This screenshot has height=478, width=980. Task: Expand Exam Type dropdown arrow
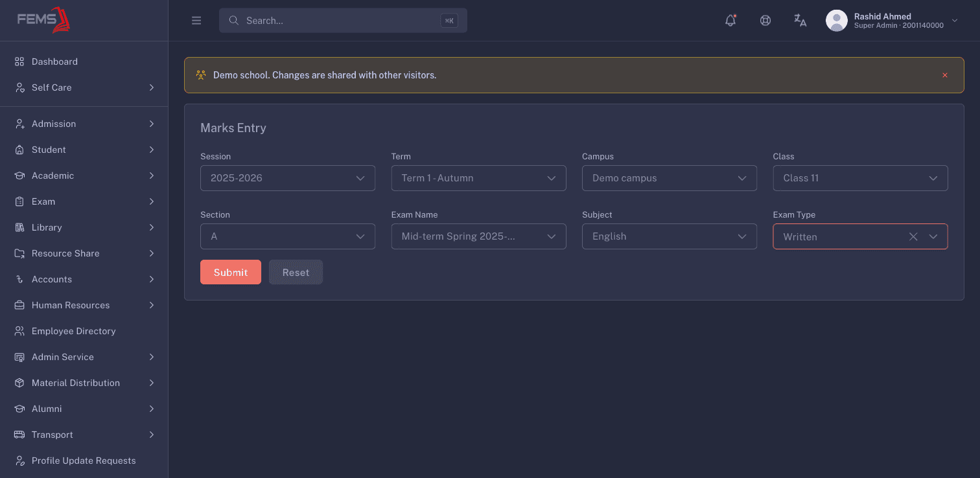click(x=933, y=236)
